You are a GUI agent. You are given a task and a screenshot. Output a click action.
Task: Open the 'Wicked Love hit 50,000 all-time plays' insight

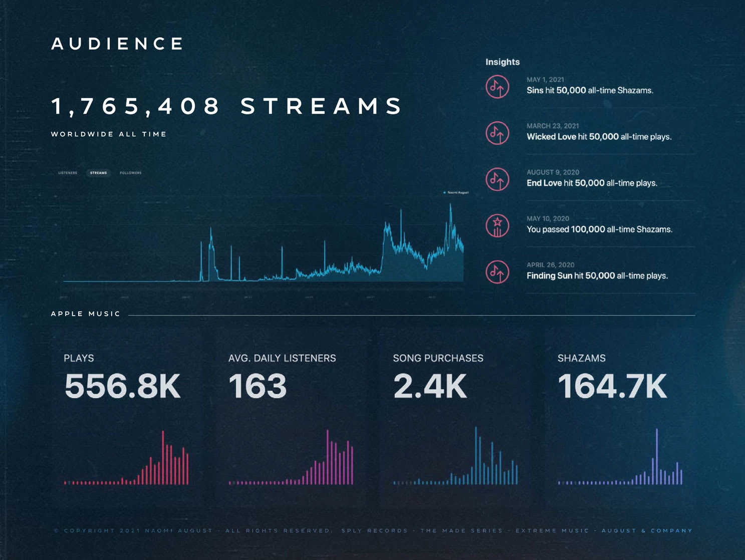click(599, 137)
